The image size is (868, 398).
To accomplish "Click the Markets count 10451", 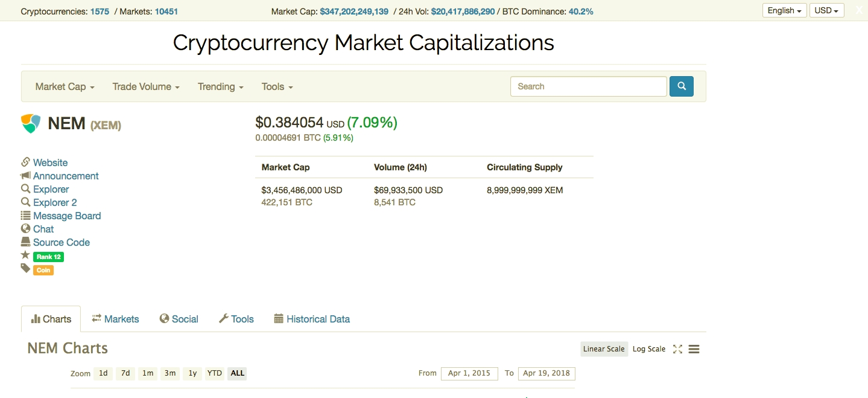I will (x=166, y=11).
